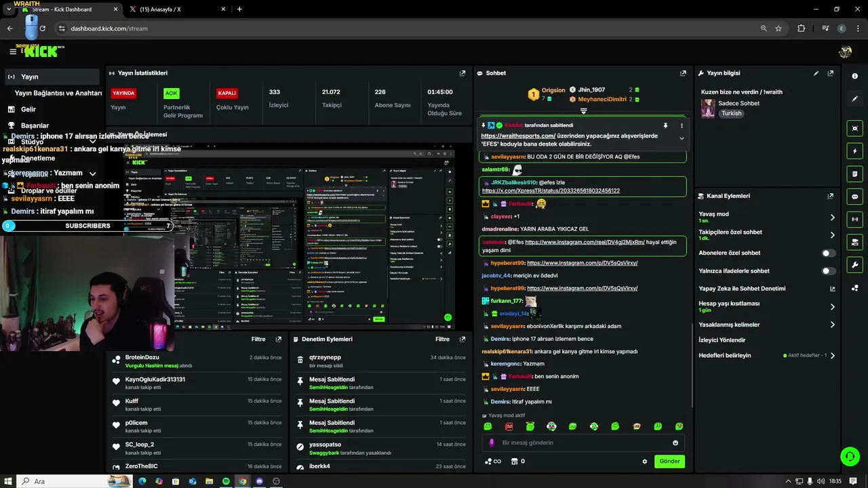Toggle Abonelere özel sohbet switch

point(828,253)
